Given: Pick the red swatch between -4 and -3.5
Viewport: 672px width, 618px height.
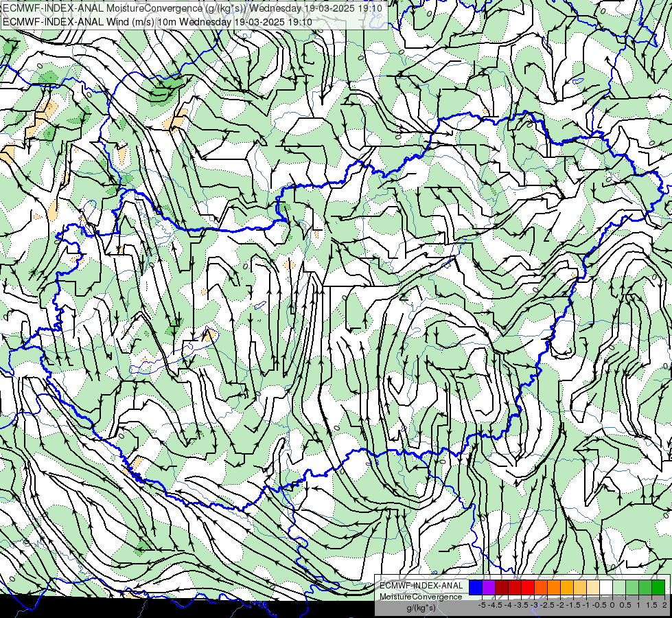Looking at the screenshot, I should coord(515,587).
